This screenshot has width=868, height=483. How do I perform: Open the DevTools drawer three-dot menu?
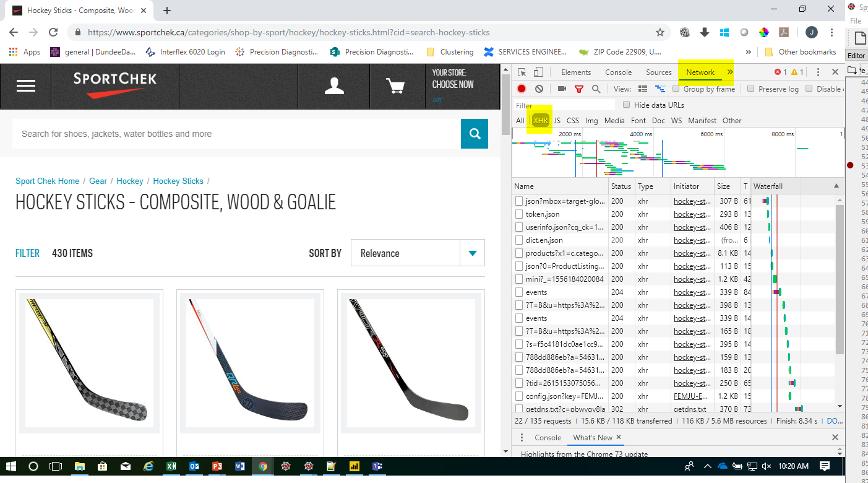(522, 438)
